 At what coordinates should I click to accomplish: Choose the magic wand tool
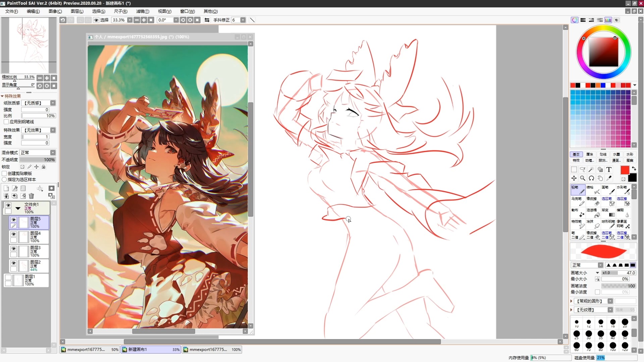click(x=591, y=170)
